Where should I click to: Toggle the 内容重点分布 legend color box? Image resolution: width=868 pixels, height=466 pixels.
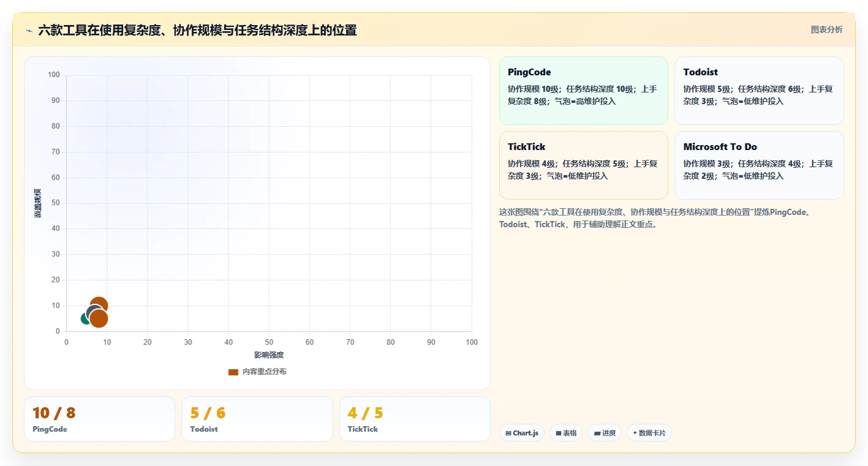[x=233, y=372]
